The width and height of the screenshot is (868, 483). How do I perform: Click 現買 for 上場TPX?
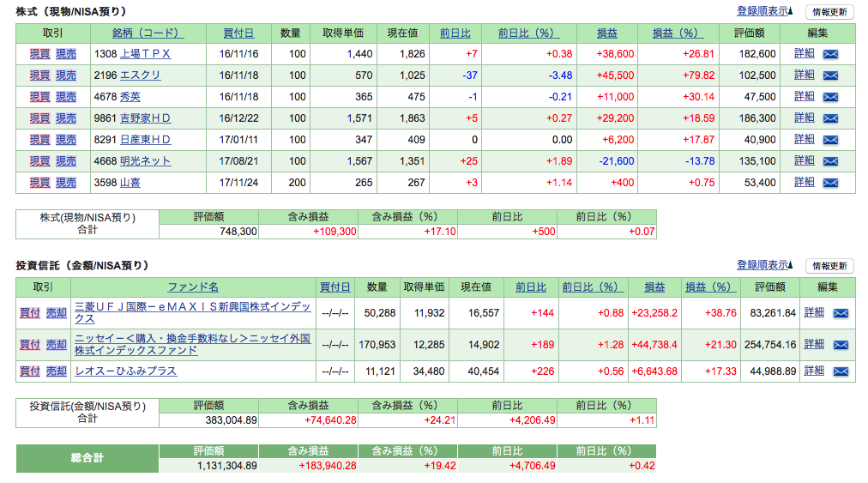[x=39, y=54]
